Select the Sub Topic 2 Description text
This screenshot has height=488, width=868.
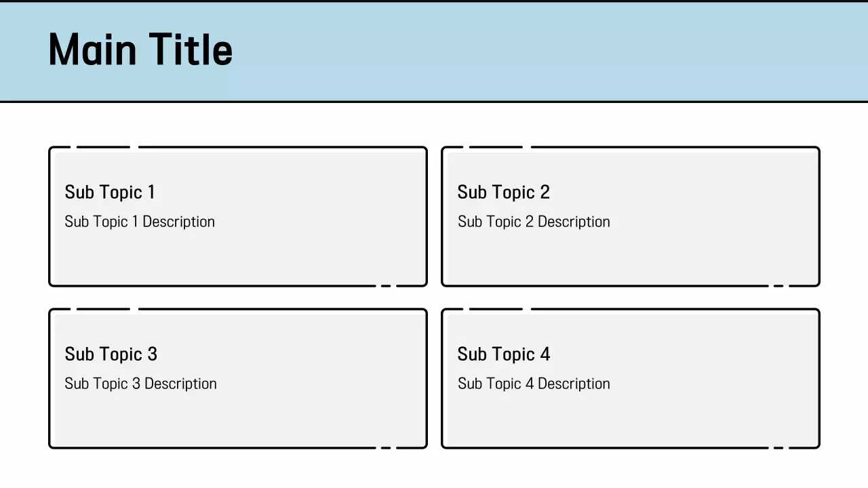534,222
